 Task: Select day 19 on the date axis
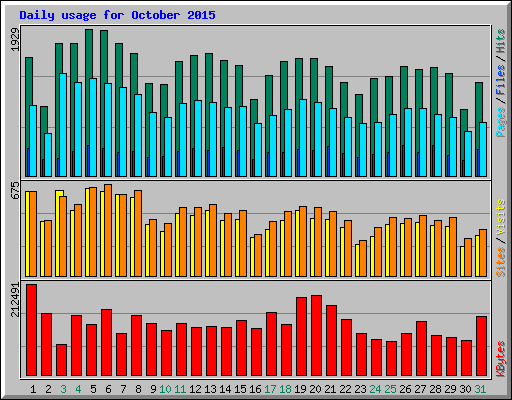click(300, 389)
